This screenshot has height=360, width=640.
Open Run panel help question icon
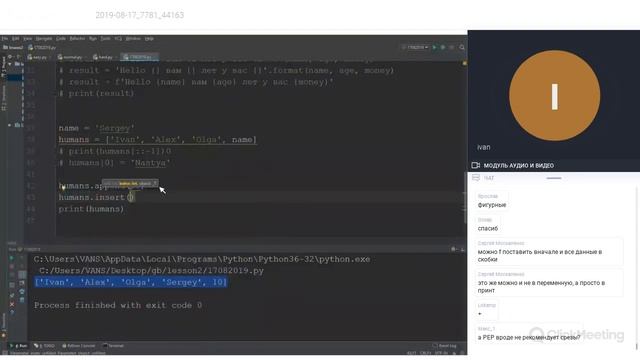pos(11,313)
